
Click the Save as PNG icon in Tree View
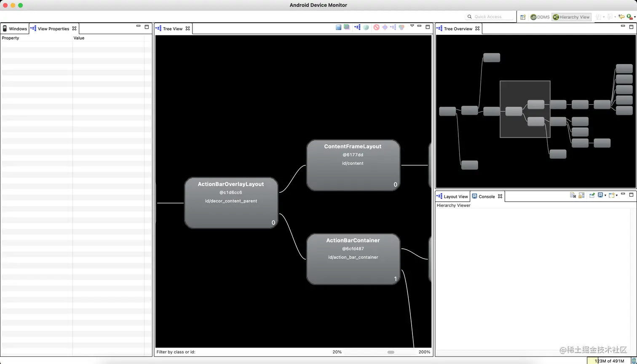338,27
